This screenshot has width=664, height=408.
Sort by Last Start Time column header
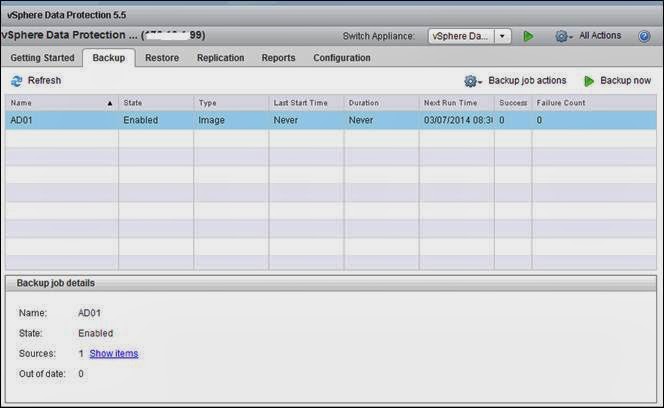pos(306,103)
